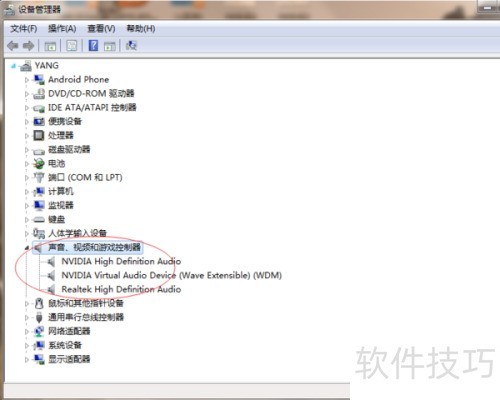Select the 电池 label

56,164
